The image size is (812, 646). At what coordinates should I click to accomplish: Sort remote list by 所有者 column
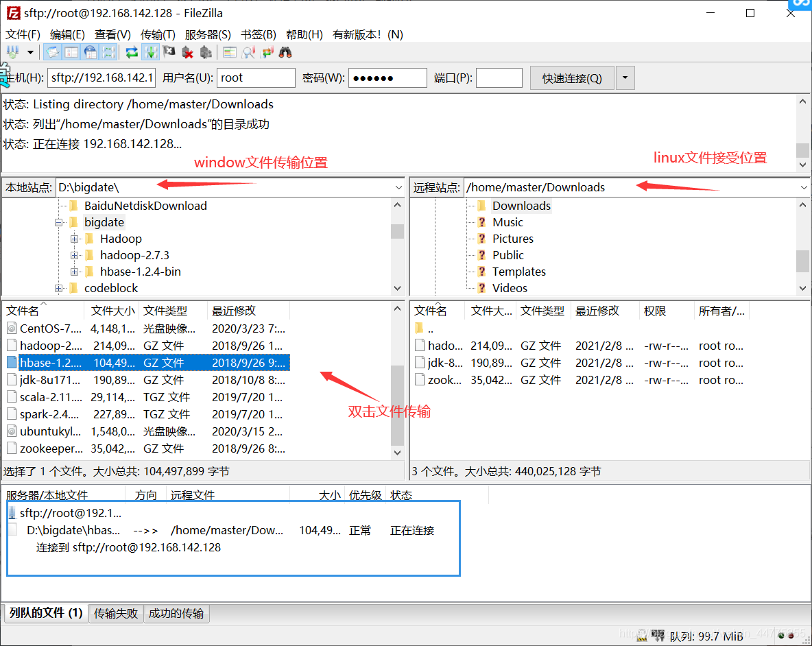[x=722, y=311]
